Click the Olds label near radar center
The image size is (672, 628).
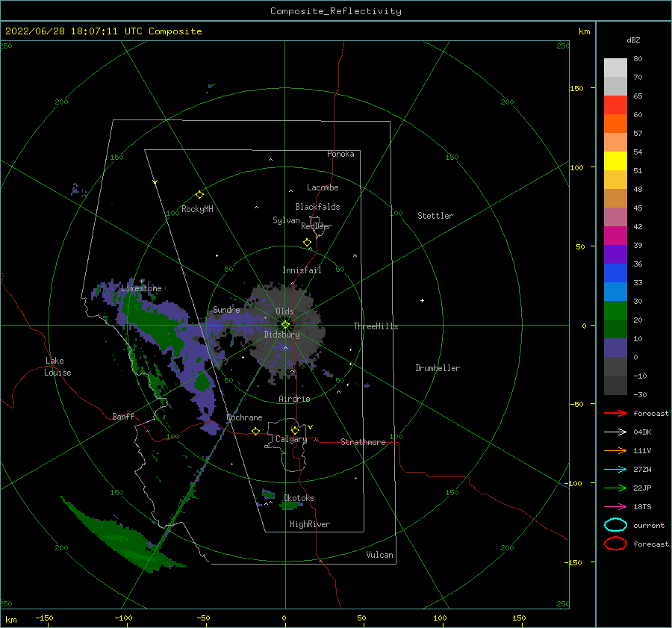(x=284, y=311)
